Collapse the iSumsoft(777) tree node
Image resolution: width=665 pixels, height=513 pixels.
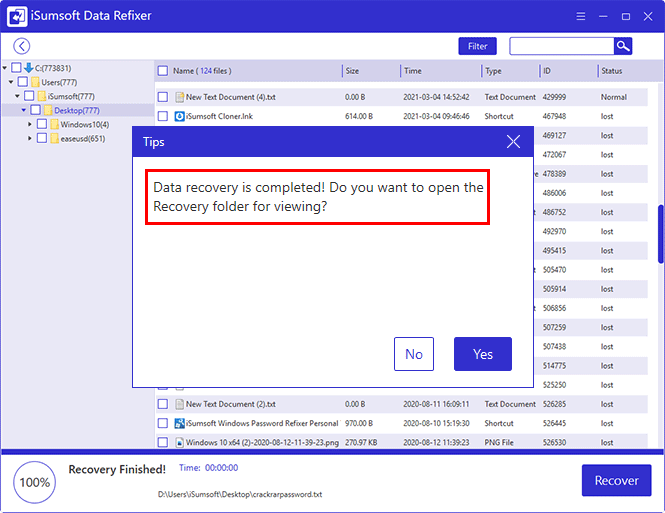[x=17, y=96]
